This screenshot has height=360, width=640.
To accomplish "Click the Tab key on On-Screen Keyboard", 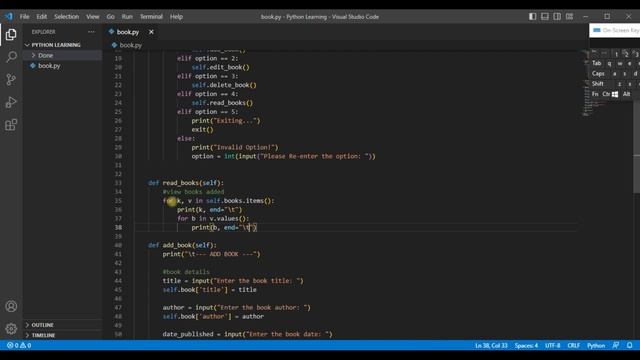I will tap(597, 63).
